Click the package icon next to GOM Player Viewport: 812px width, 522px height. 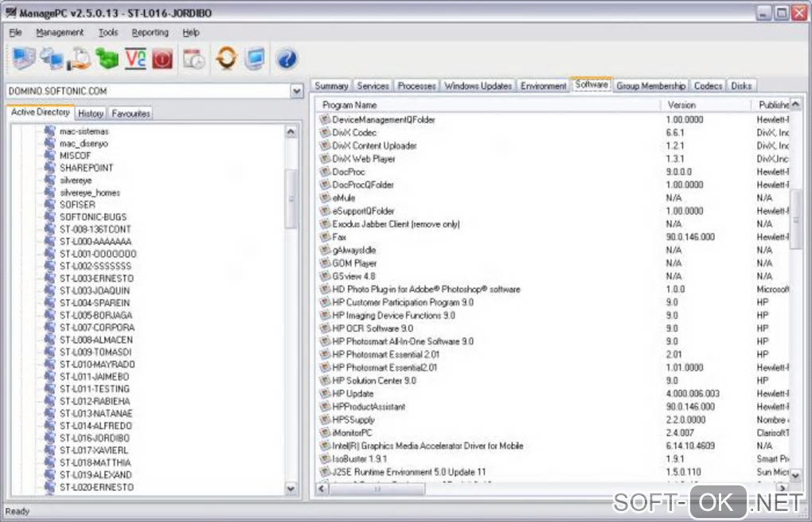(x=325, y=263)
